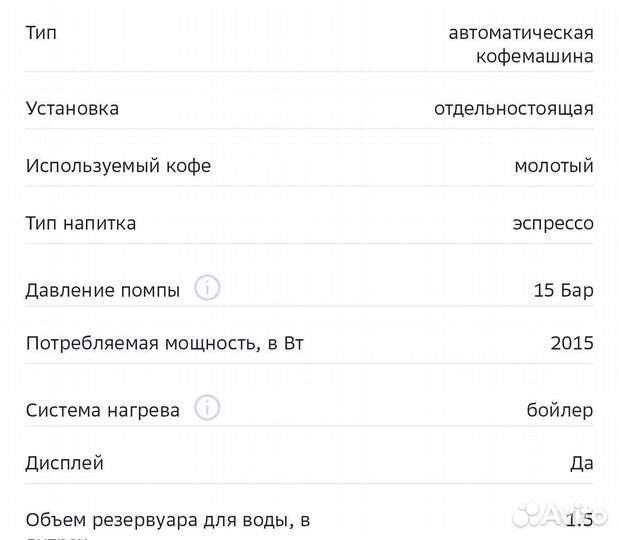Click the Объем резервуара для воды label
The height and width of the screenshot is (540, 619).
[x=168, y=520]
